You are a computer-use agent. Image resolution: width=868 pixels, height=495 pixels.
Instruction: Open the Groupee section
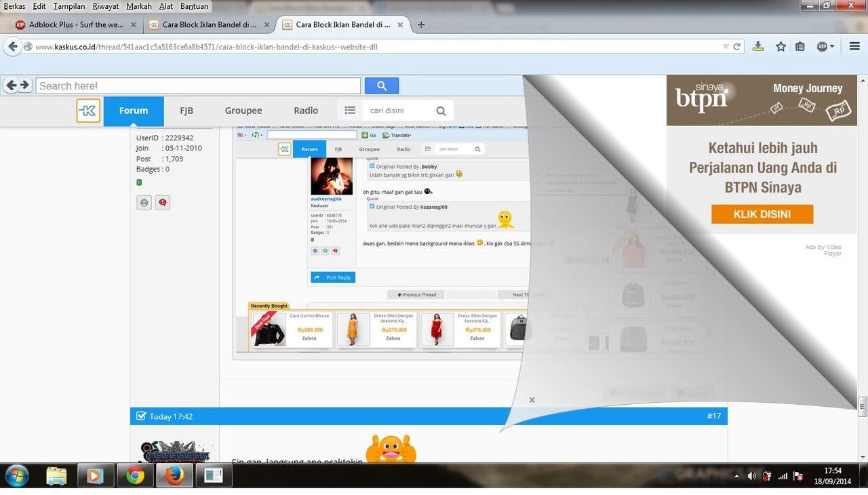pos(243,111)
